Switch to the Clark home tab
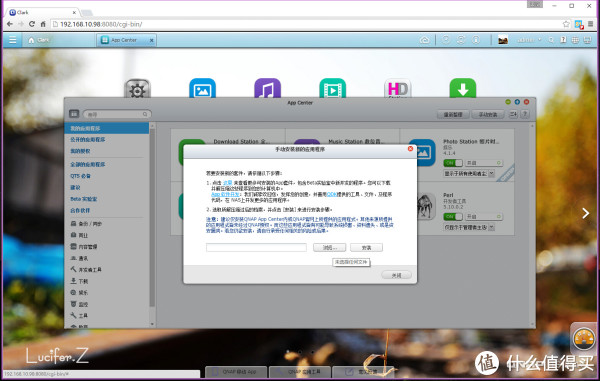The height and width of the screenshot is (381, 600). pos(39,40)
